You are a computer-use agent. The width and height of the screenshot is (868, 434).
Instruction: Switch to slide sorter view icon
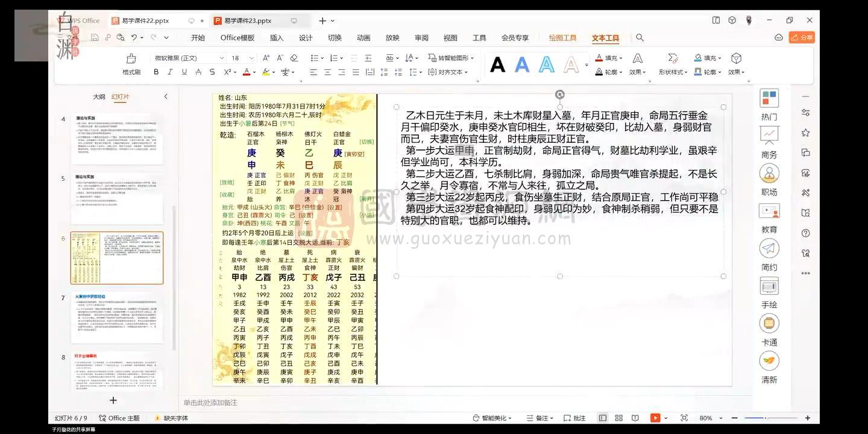pos(618,418)
